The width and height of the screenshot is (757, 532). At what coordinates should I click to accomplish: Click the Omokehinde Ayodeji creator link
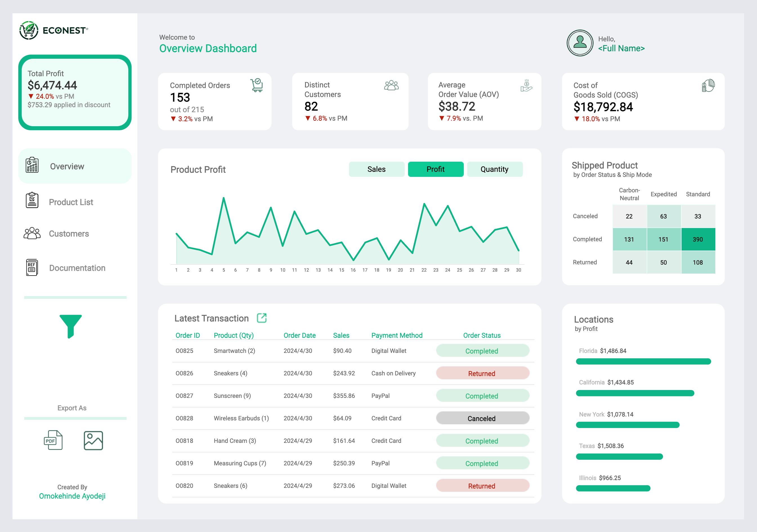72,496
